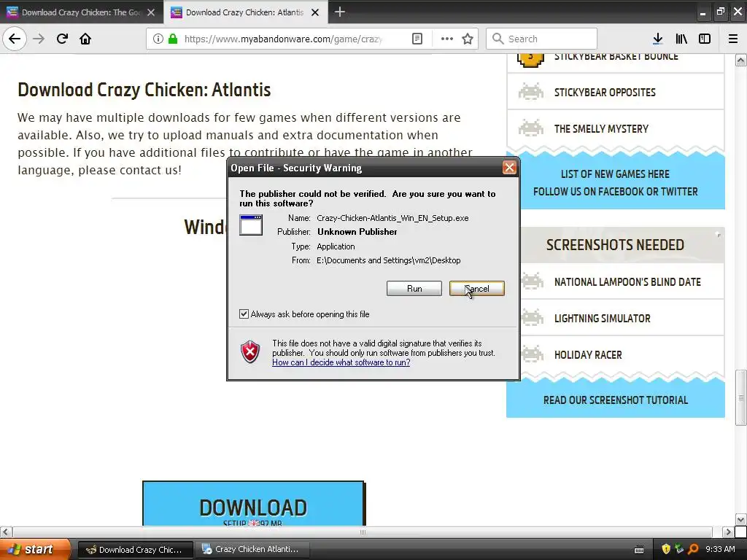Image resolution: width=747 pixels, height=560 pixels.
Task: Click the invader icon beside Lightning Simulator
Action: 532,318
